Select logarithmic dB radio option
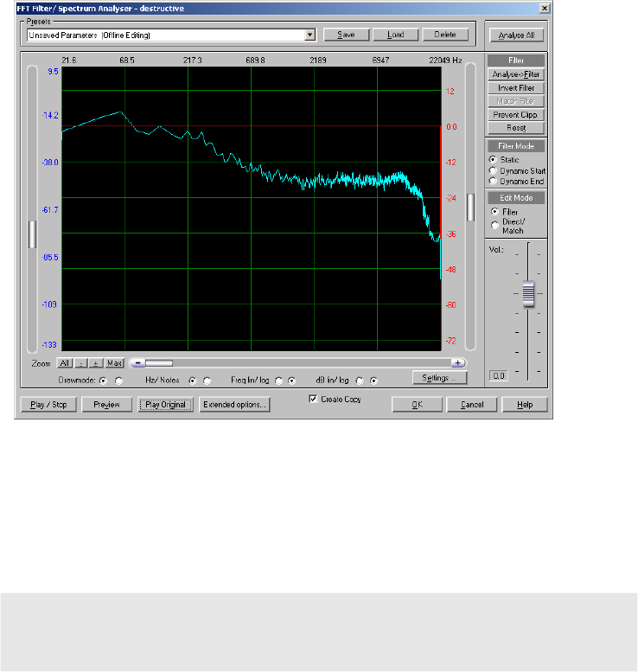The height and width of the screenshot is (672, 638). click(373, 381)
